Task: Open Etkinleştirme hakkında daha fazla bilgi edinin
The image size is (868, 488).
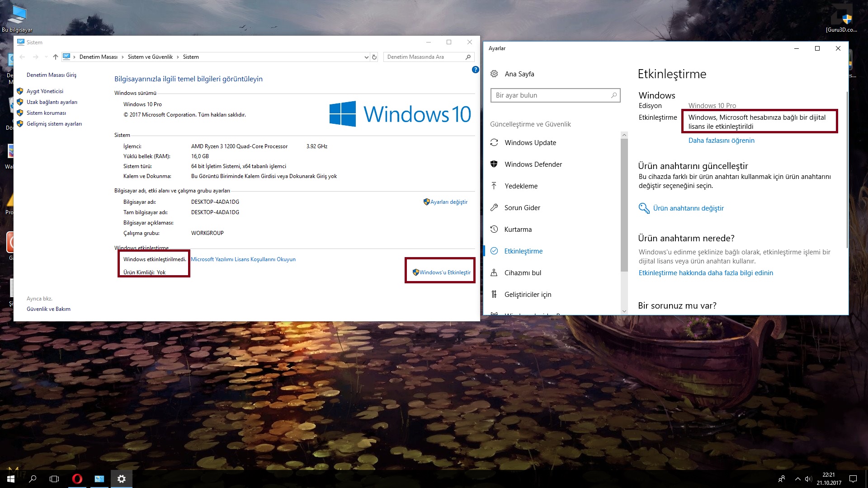Action: click(706, 273)
